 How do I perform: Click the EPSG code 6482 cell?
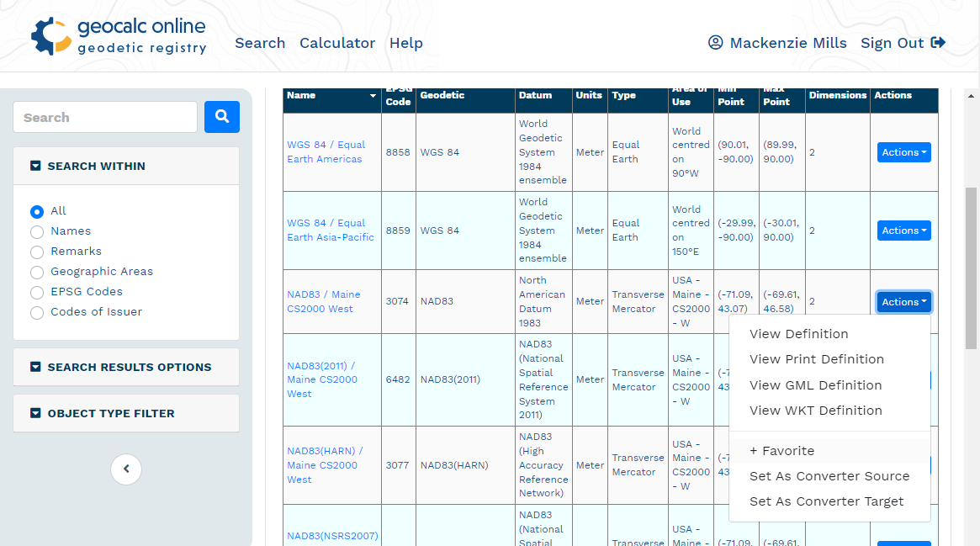tap(398, 379)
